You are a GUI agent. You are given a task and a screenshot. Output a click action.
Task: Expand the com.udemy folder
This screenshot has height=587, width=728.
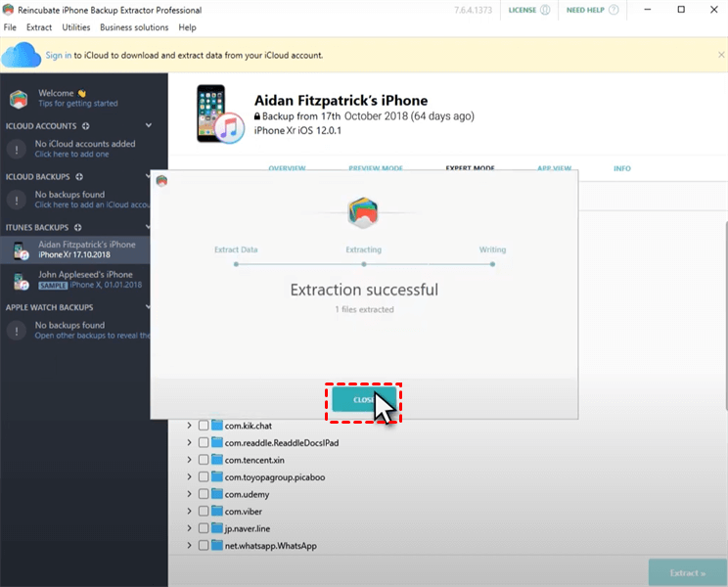pyautogui.click(x=190, y=494)
